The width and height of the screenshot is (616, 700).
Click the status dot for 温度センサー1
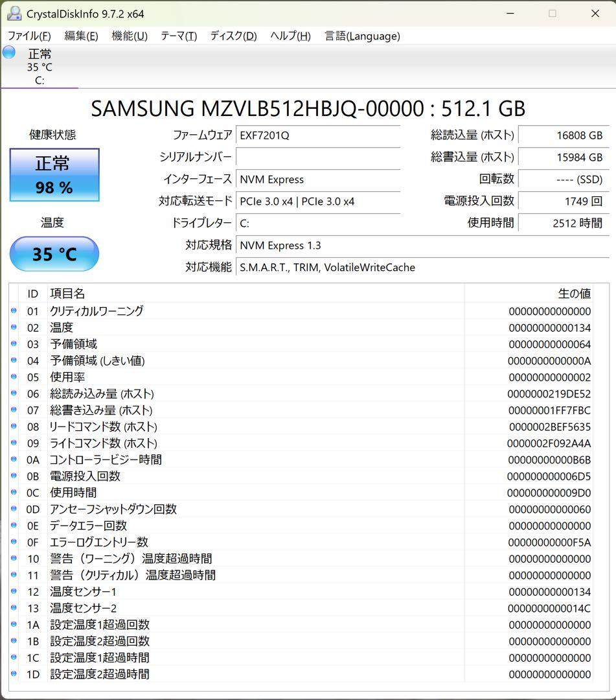click(14, 592)
